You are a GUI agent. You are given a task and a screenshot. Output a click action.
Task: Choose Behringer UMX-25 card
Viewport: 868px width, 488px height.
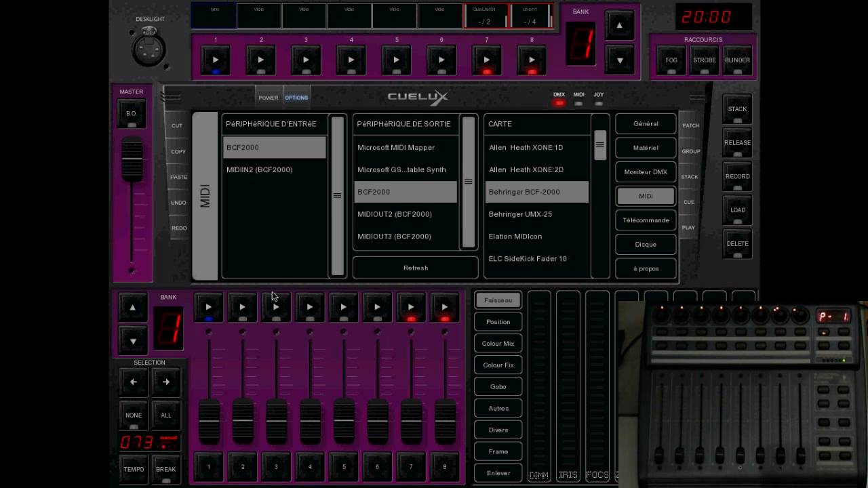click(537, 214)
